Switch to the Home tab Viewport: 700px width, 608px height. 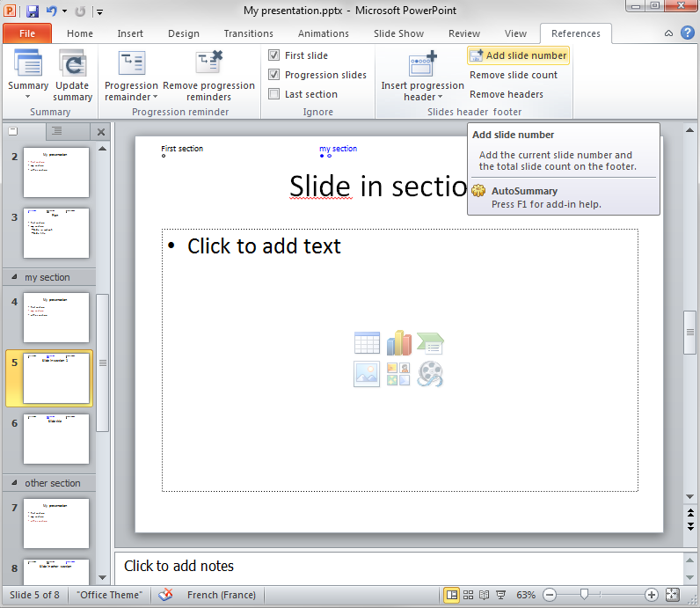pos(80,33)
